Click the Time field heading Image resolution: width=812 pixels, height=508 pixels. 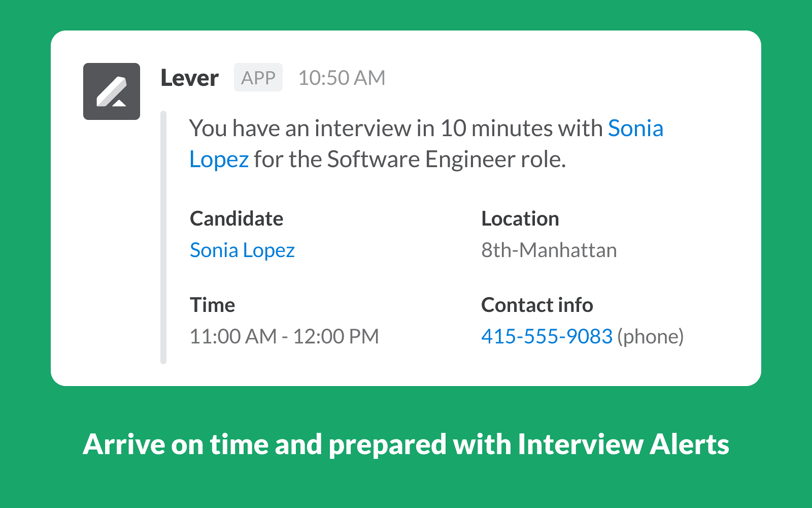(x=212, y=305)
